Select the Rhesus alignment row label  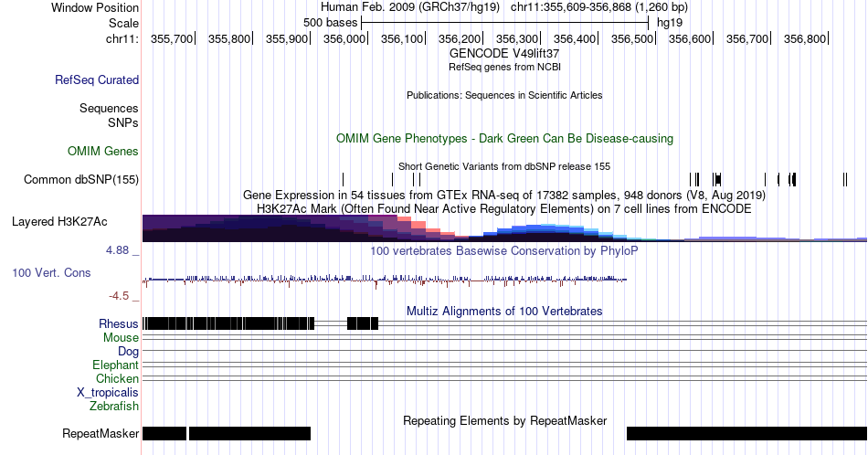click(x=119, y=323)
